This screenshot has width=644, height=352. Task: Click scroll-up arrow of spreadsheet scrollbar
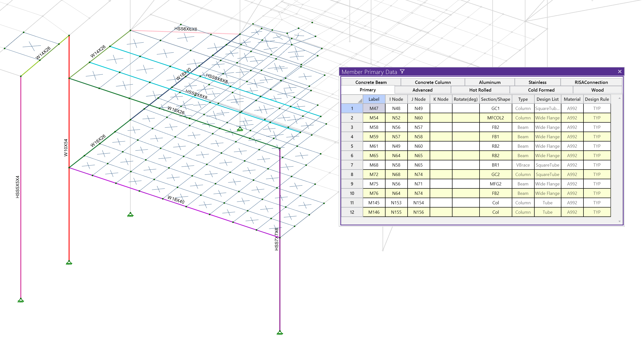pyautogui.click(x=619, y=98)
